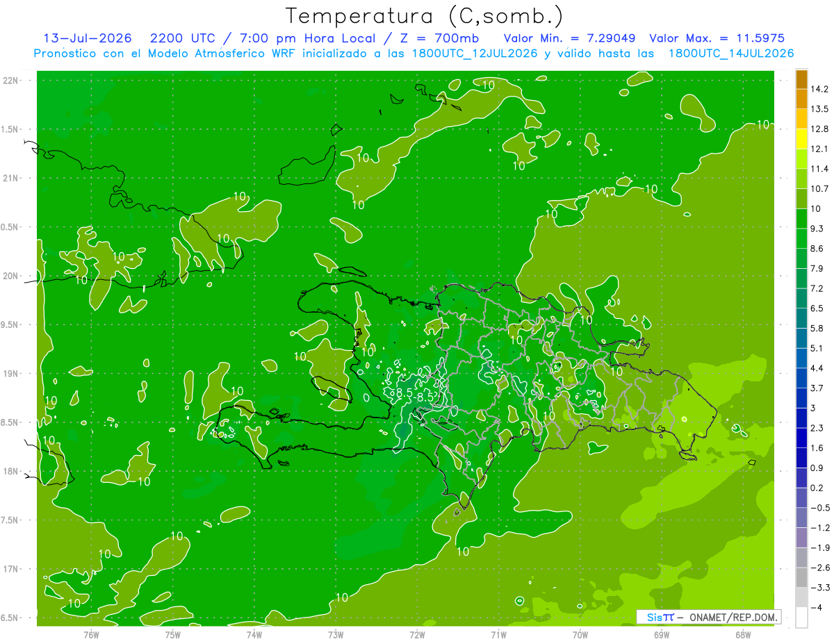
Task: Click the 2200 UTC time label
Action: coord(183,38)
